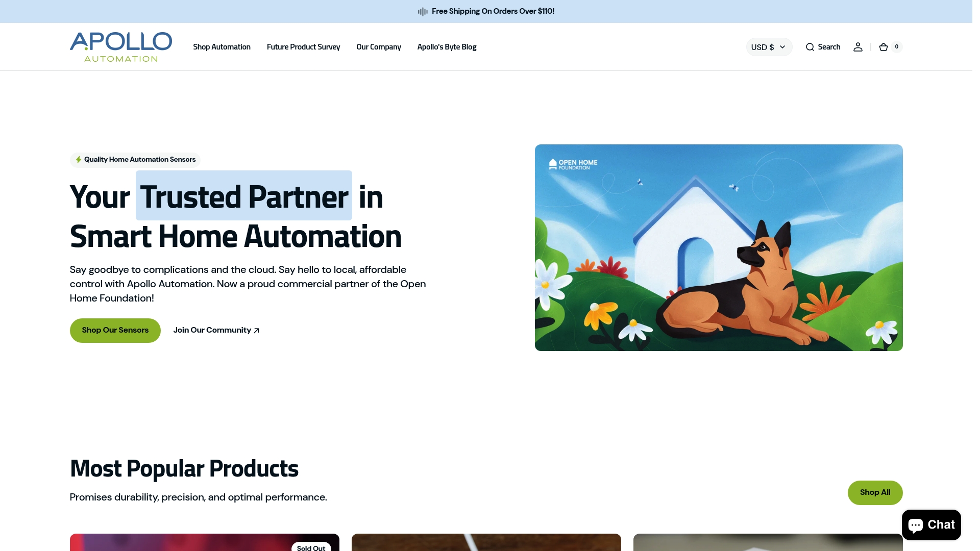This screenshot has height=551, width=980.
Task: Click the Search label in header
Action: pyautogui.click(x=829, y=47)
